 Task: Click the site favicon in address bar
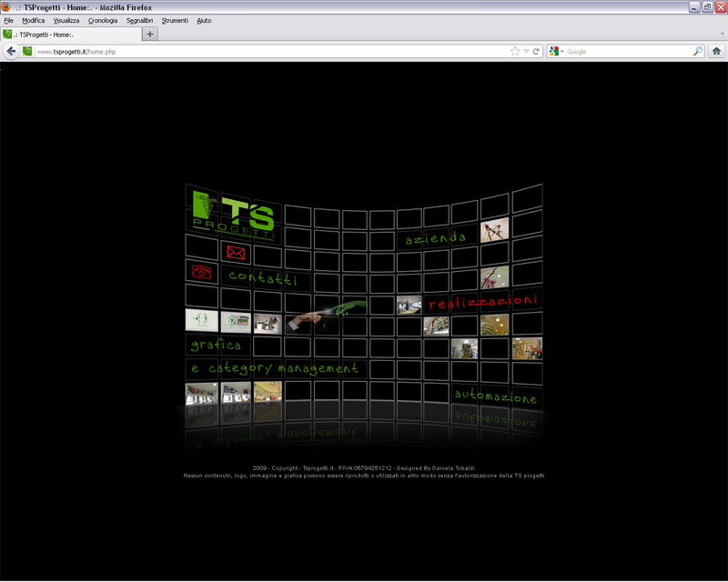click(27, 51)
